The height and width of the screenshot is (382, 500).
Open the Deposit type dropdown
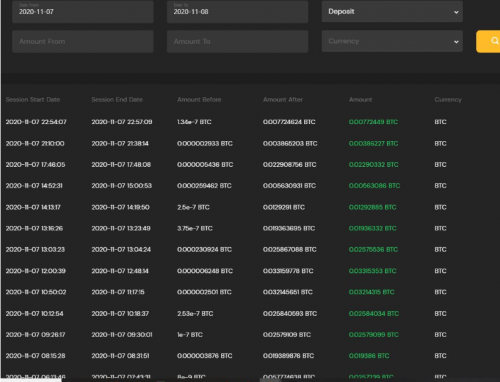tap(392, 12)
